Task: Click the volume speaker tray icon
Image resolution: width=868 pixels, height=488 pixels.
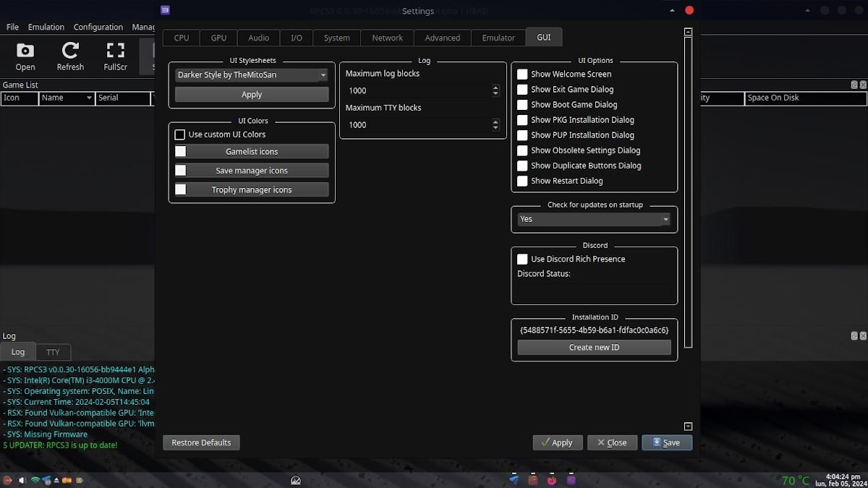Action: point(22,480)
